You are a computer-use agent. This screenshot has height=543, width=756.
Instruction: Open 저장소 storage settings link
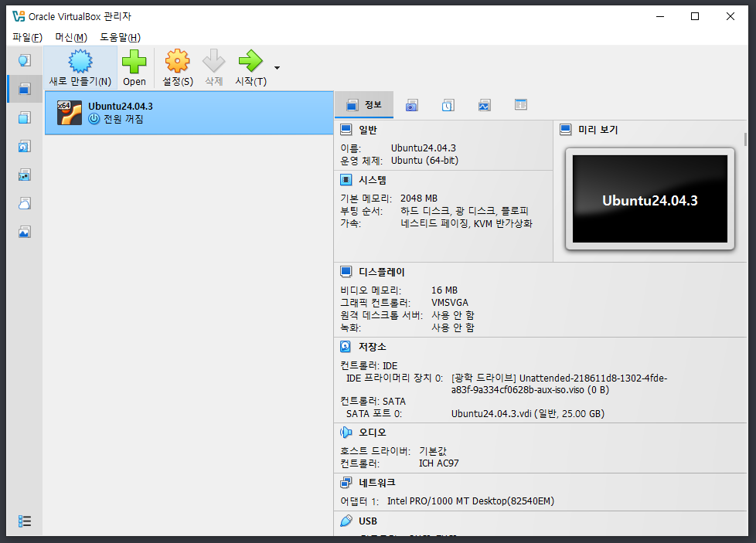point(373,346)
